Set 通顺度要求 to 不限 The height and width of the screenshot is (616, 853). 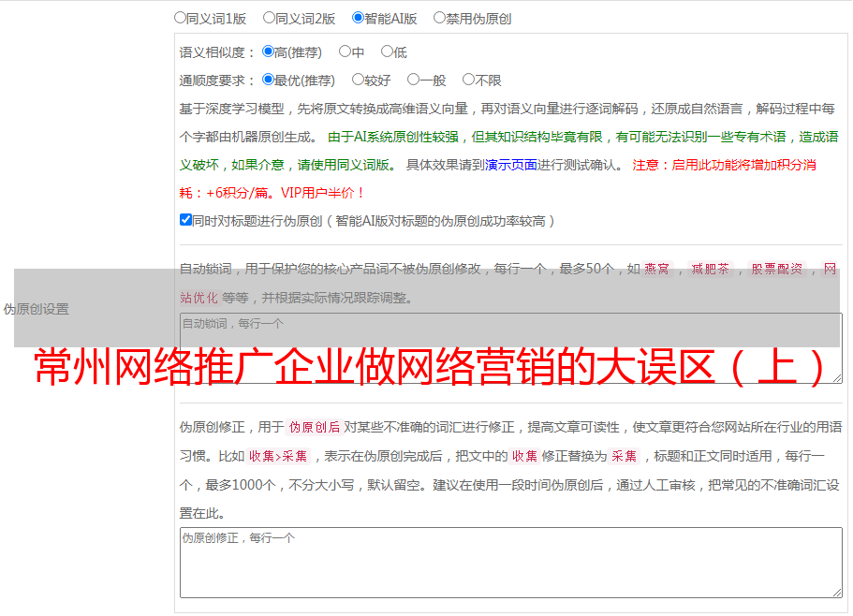coord(468,80)
